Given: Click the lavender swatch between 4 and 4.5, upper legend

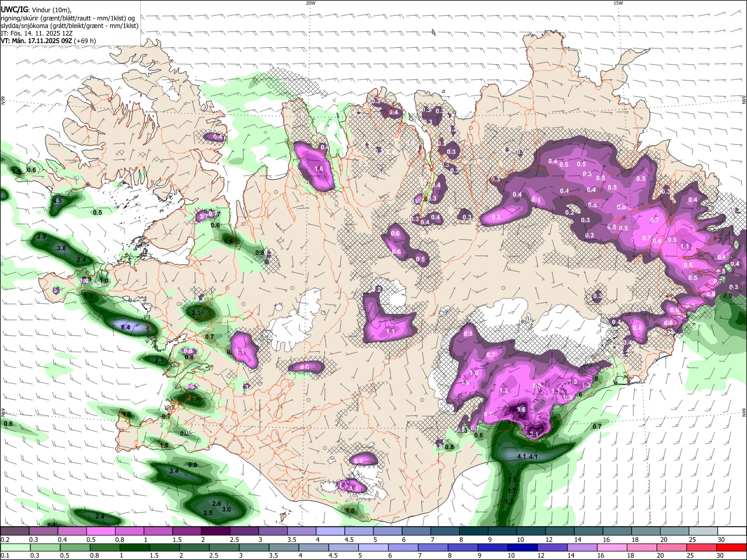Looking at the screenshot, I should [330, 531].
